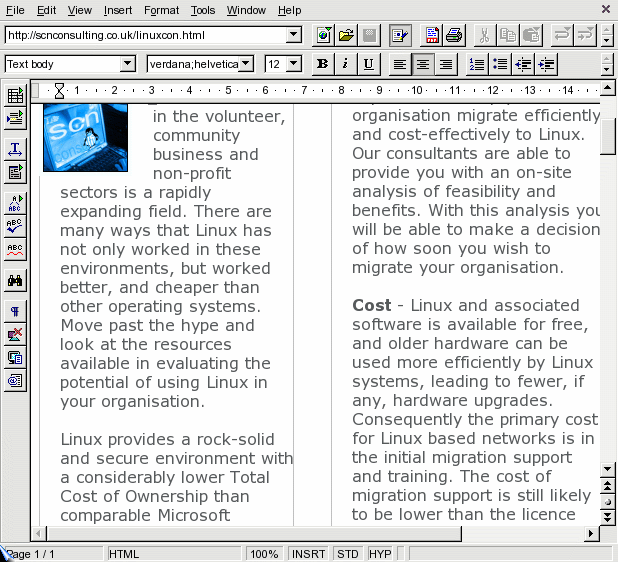This screenshot has height=562, width=618.
Task: Open the Format menu
Action: coord(161,10)
